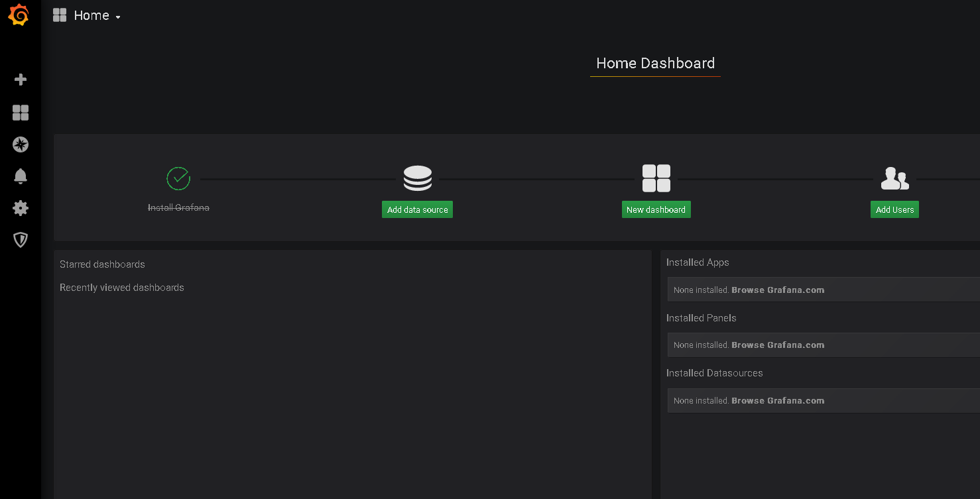Image resolution: width=980 pixels, height=499 pixels.
Task: Open Configuration gear icon in sidebar
Action: tap(21, 208)
